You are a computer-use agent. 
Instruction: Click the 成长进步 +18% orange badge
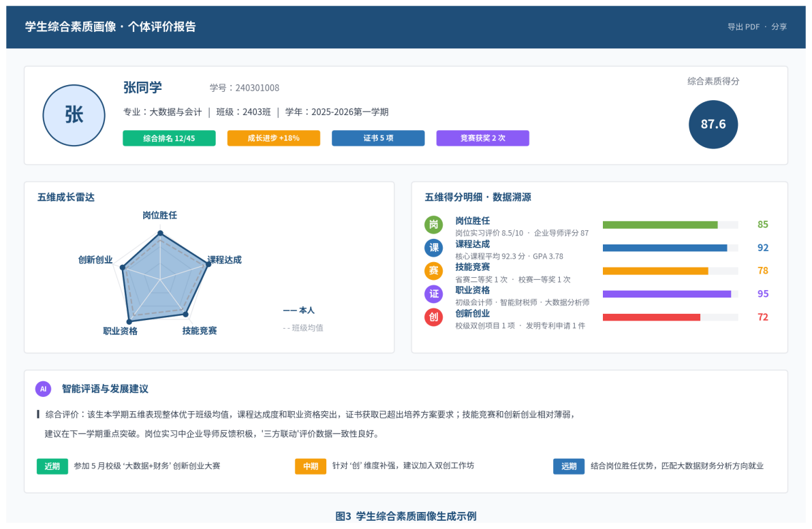tap(273, 138)
